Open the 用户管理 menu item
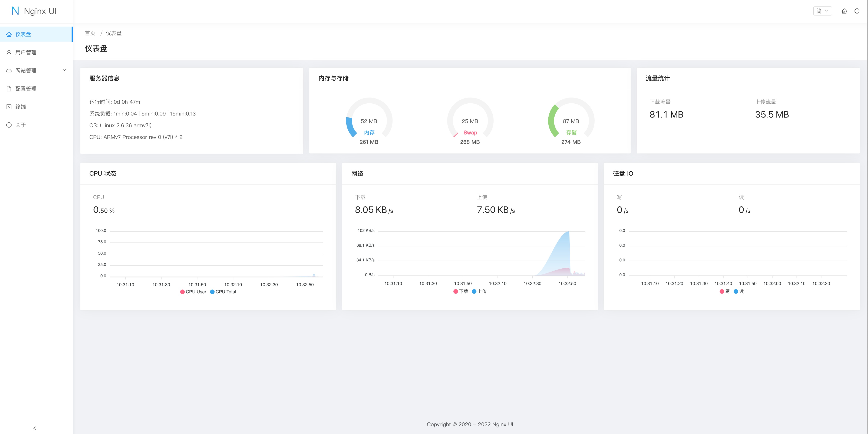The image size is (868, 434). [26, 52]
